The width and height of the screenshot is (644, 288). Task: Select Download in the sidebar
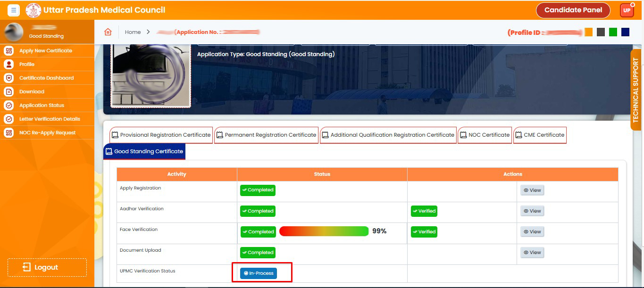pos(32,92)
